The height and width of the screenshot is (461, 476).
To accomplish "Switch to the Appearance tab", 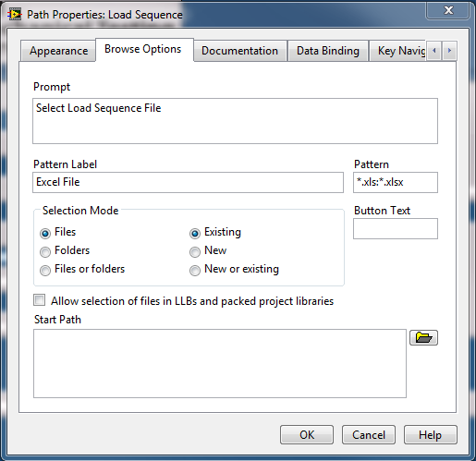I will (58, 51).
